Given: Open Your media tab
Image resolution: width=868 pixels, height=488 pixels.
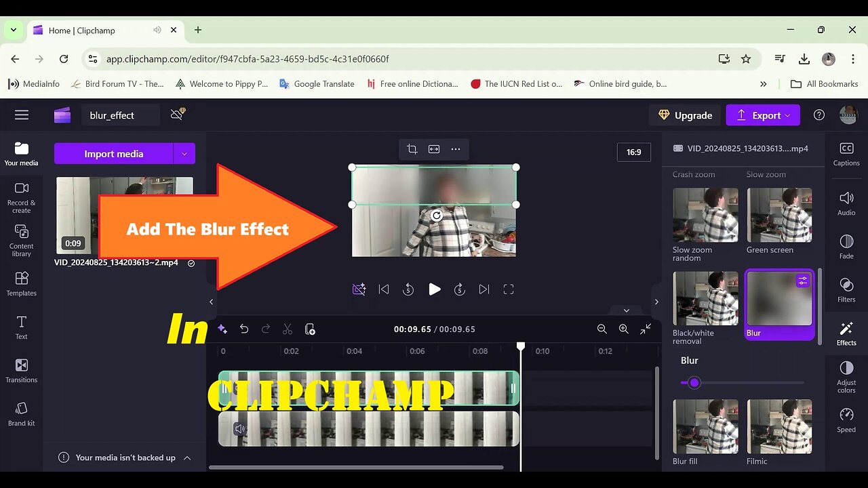Looking at the screenshot, I should 22,154.
